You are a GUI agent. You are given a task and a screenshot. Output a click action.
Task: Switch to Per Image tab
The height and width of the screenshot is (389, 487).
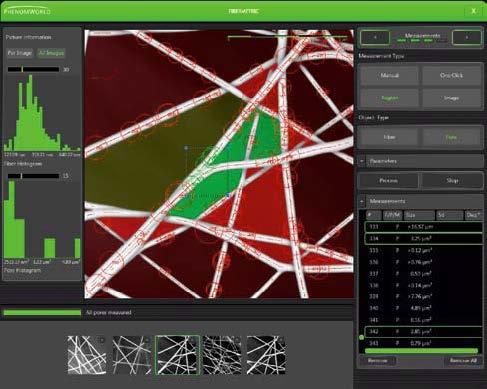coord(20,53)
